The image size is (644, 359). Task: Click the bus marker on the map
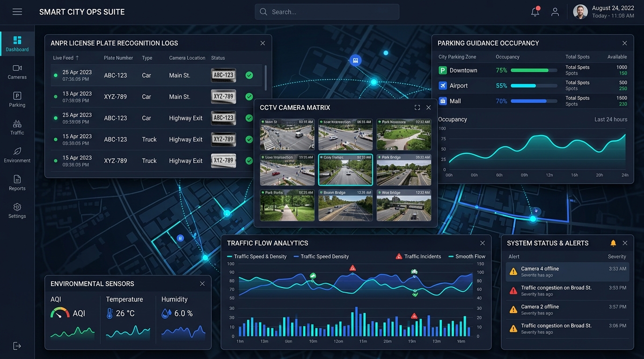pos(356,60)
